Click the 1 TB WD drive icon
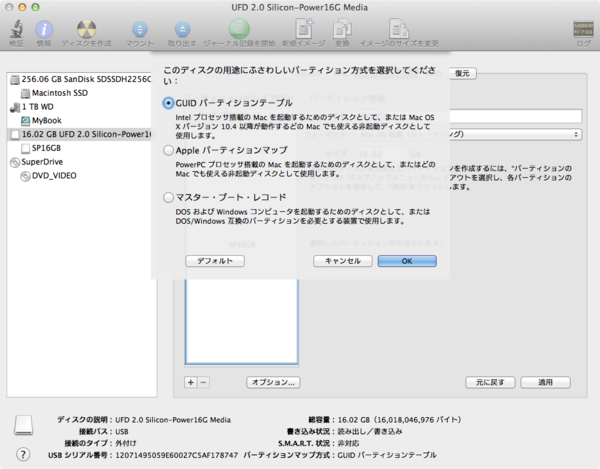Image resolution: width=600 pixels, height=469 pixels. 15,107
